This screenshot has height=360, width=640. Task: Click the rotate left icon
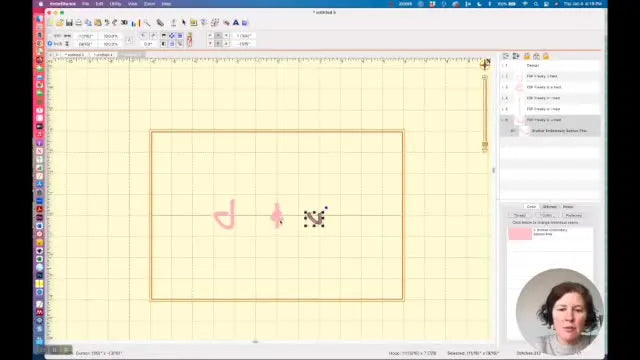click(x=144, y=36)
